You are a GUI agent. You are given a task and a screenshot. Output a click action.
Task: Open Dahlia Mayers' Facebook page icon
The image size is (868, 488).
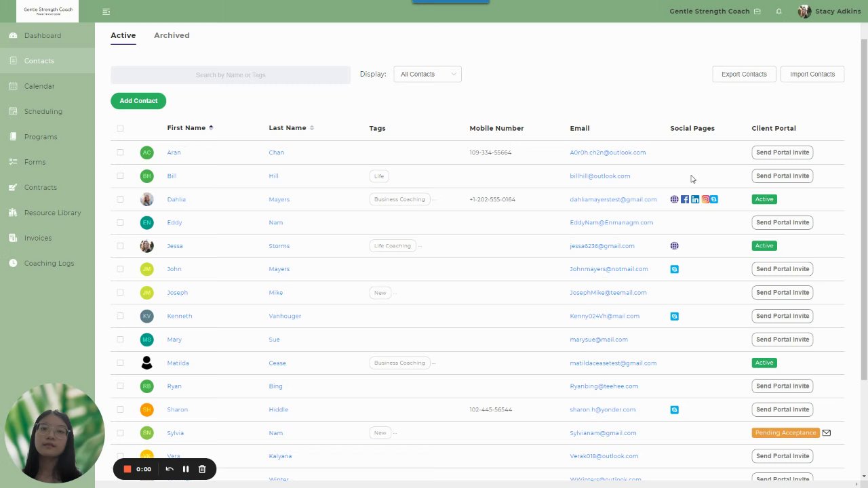(685, 199)
